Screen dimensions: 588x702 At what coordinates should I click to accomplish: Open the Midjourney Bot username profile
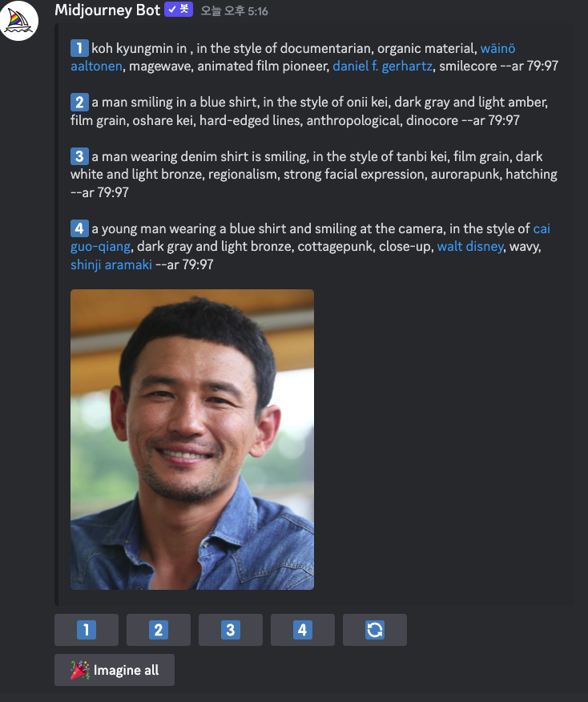click(107, 10)
